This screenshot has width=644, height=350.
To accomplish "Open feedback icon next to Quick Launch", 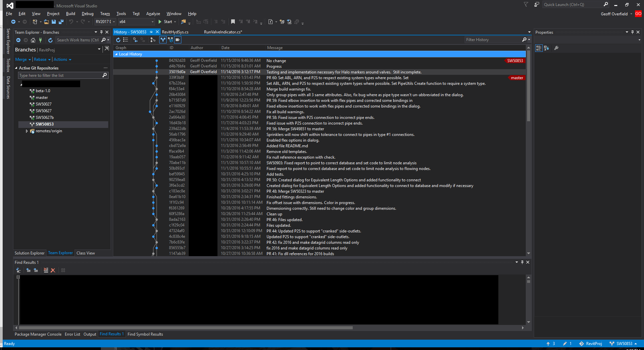I will pos(536,5).
